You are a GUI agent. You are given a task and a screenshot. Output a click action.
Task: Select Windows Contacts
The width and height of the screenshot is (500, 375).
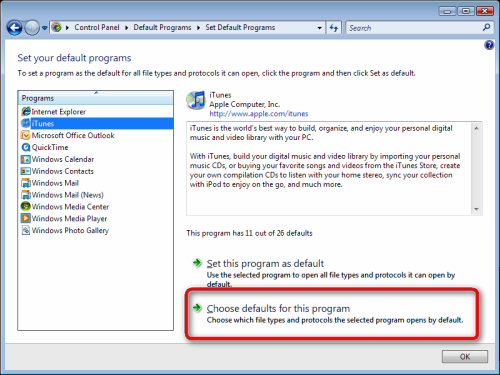click(63, 171)
